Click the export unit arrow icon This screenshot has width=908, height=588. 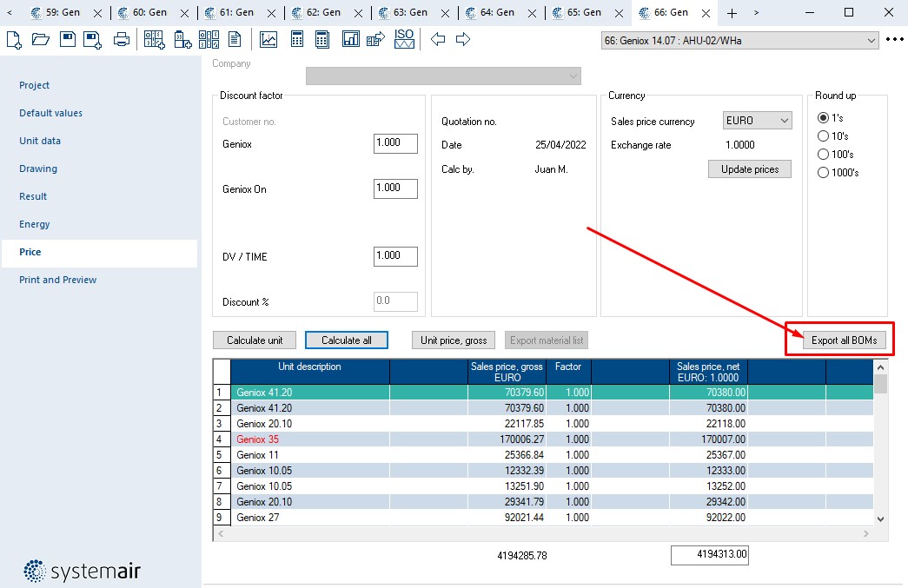tap(376, 40)
